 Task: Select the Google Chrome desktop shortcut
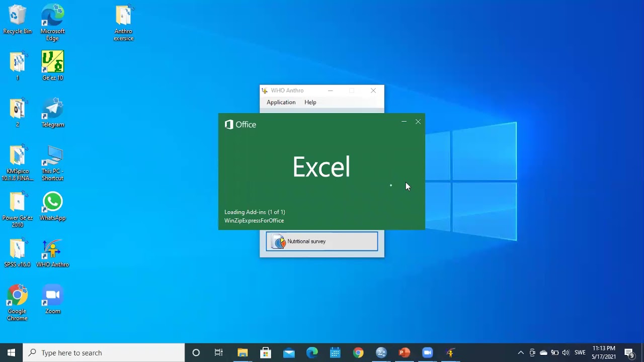(x=18, y=303)
